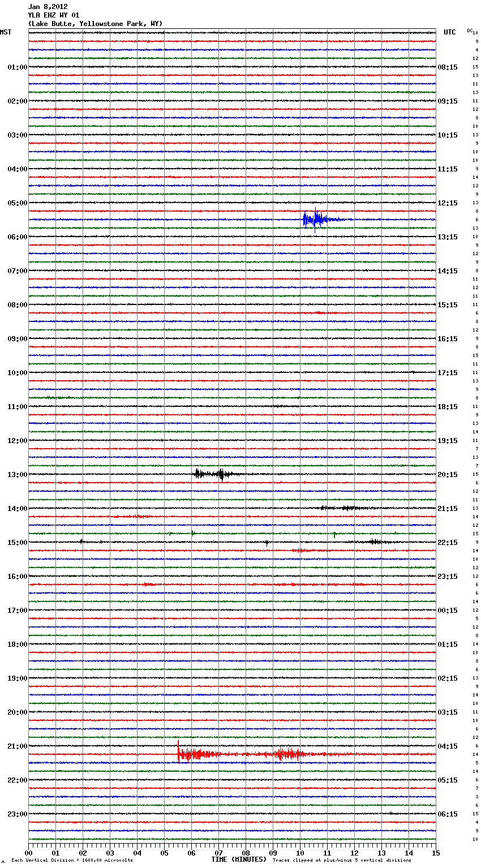
Task: Select the 22:00 MST row label
Action: click(x=17, y=780)
